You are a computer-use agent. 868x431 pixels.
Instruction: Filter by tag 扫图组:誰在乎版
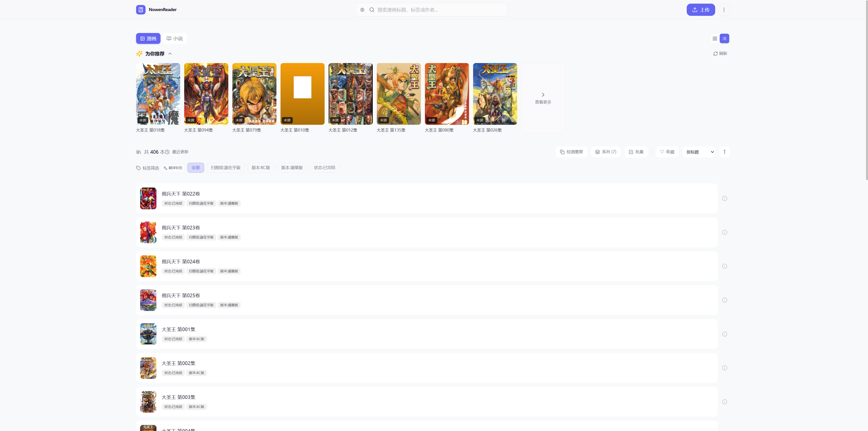pyautogui.click(x=226, y=168)
